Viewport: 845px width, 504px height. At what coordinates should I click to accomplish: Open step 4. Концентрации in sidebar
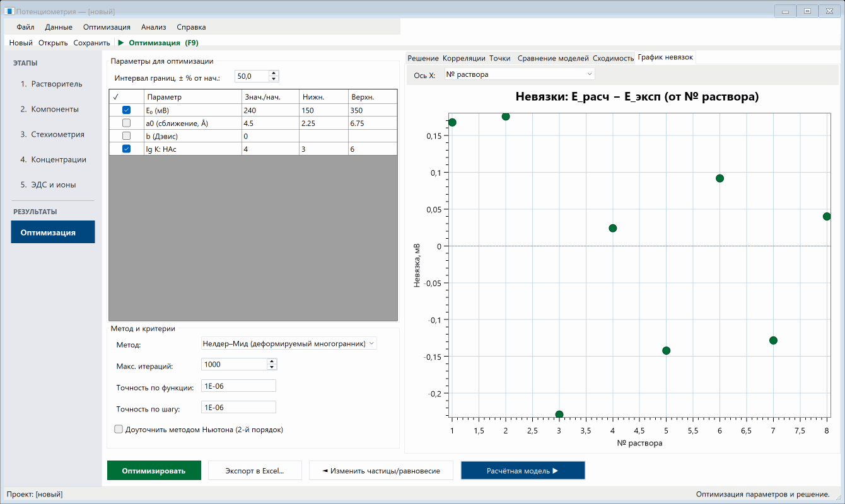point(52,159)
